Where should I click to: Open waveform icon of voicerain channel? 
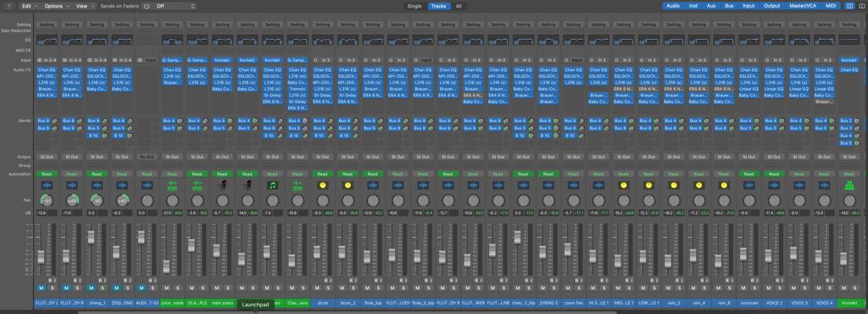pos(748,185)
